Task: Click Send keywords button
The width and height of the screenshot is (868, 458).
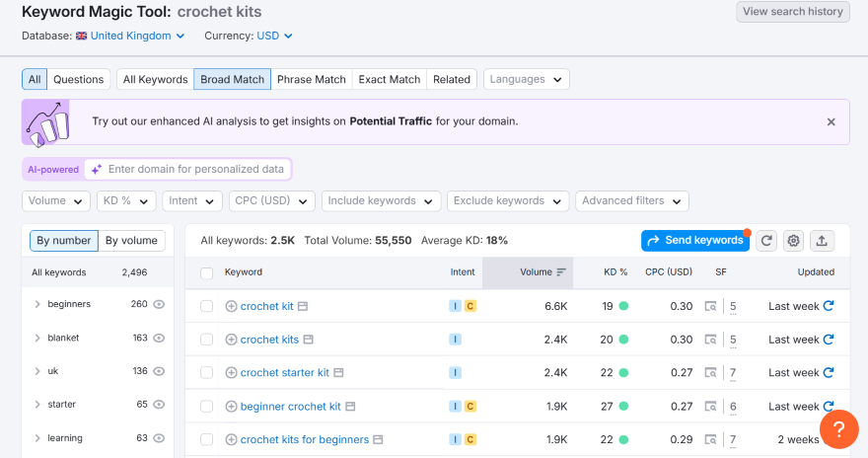Action: click(x=695, y=241)
